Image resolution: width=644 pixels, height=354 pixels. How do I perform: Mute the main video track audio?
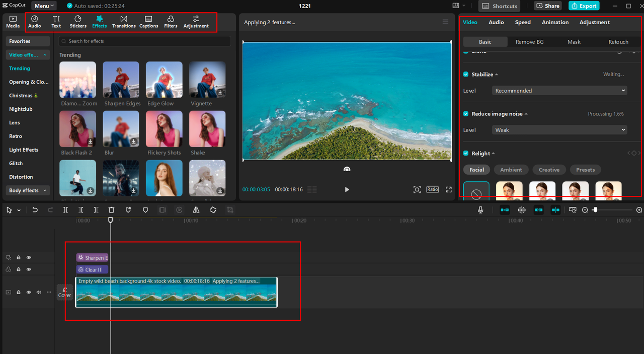39,292
